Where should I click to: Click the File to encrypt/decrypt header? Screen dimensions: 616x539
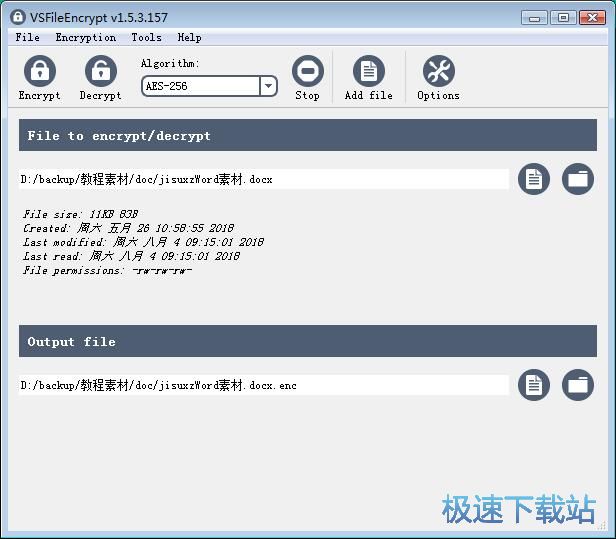tap(308, 135)
